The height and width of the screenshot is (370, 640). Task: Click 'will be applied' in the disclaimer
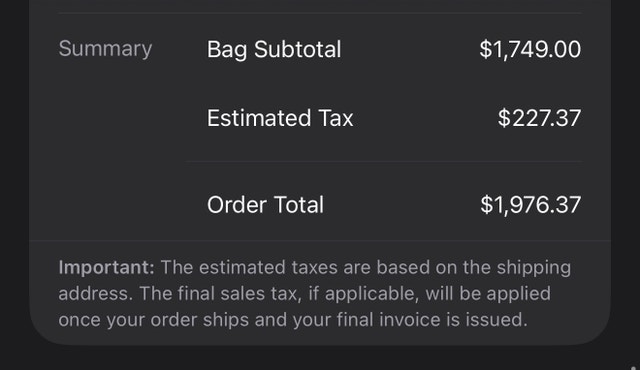tap(488, 294)
